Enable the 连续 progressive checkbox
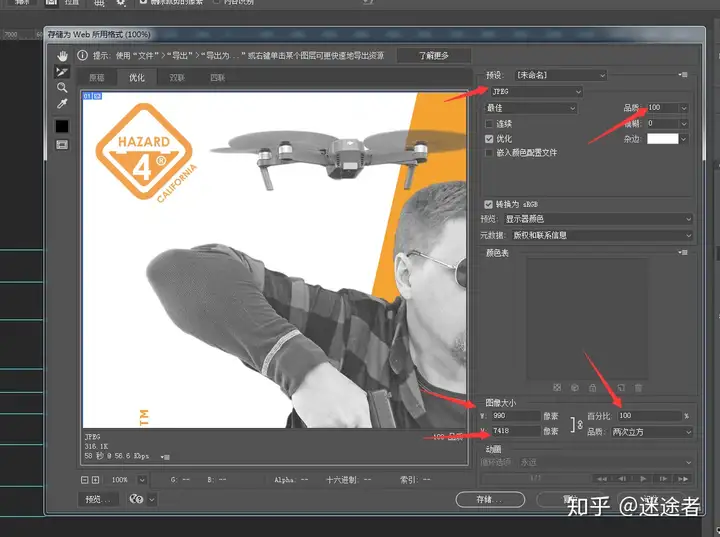 [x=489, y=124]
